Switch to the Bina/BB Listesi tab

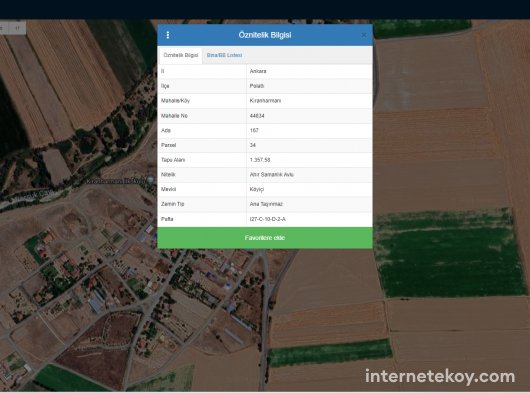tap(224, 55)
